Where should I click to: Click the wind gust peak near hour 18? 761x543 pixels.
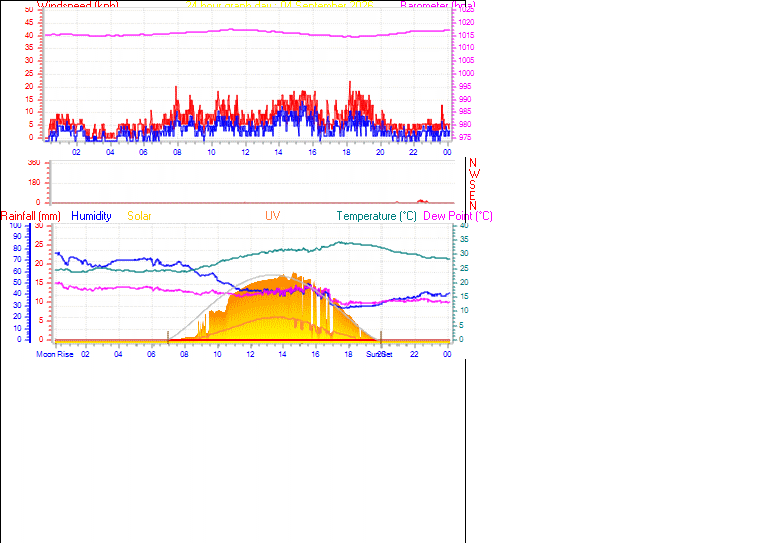(x=350, y=82)
